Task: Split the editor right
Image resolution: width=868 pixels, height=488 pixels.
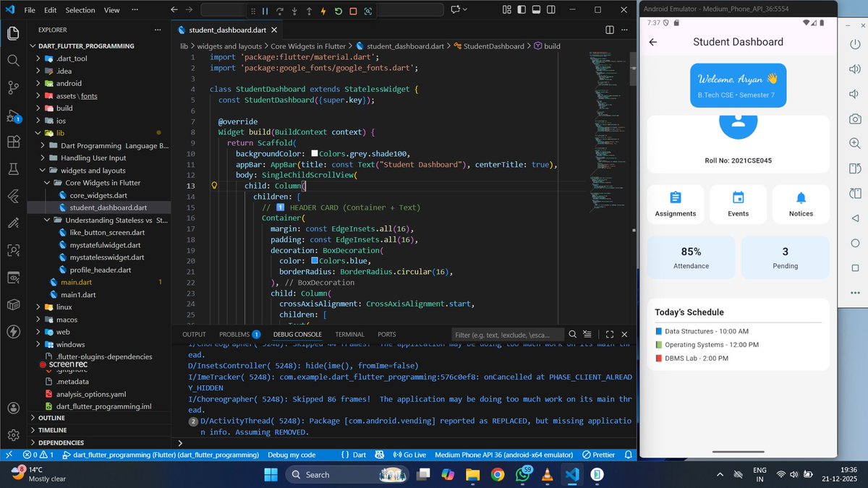Action: [x=610, y=30]
